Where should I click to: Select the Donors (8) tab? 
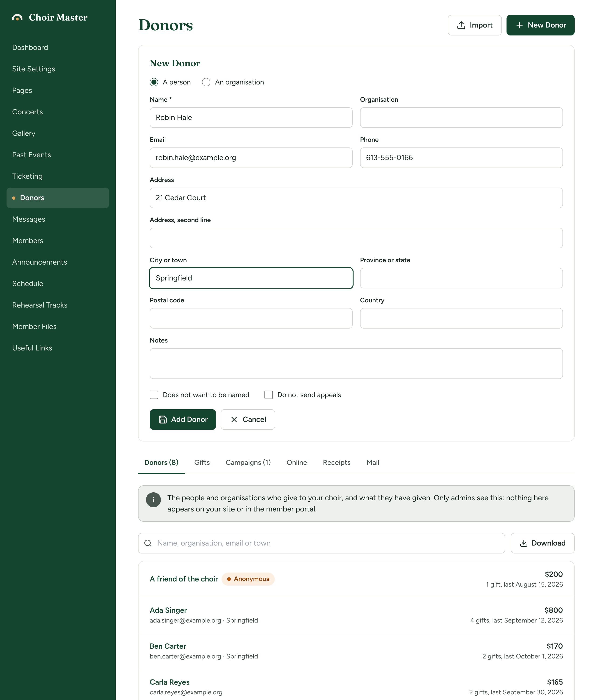click(161, 462)
